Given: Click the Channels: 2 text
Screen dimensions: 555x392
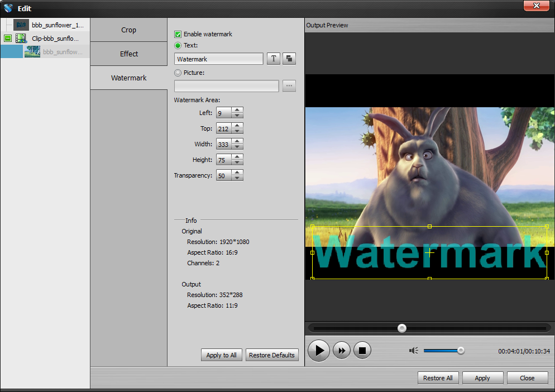Looking at the screenshot, I should pyautogui.click(x=203, y=263).
